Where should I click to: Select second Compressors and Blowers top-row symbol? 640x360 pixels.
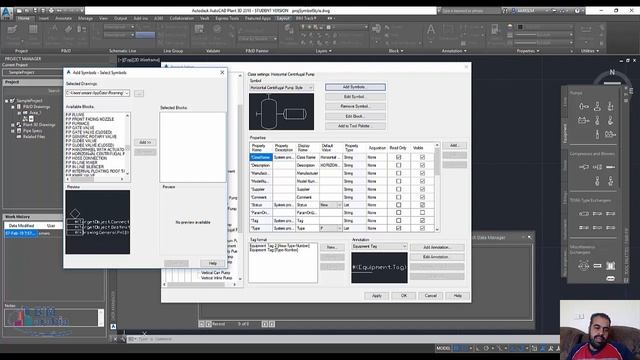point(597,167)
